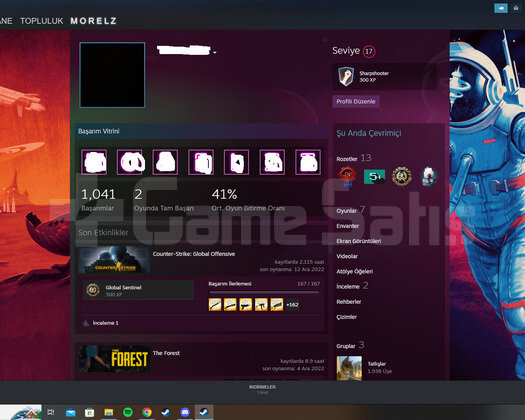Open the Rozetler 13 badges link
This screenshot has height=420, width=525.
point(354,158)
